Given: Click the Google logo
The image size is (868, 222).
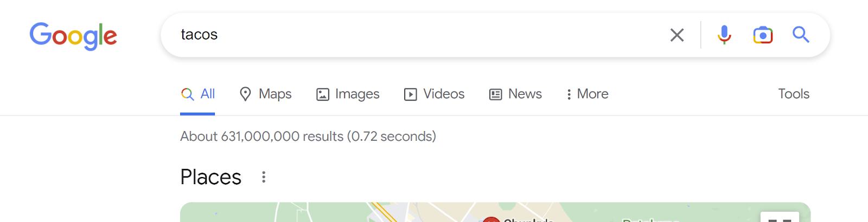Looking at the screenshot, I should pyautogui.click(x=73, y=36).
